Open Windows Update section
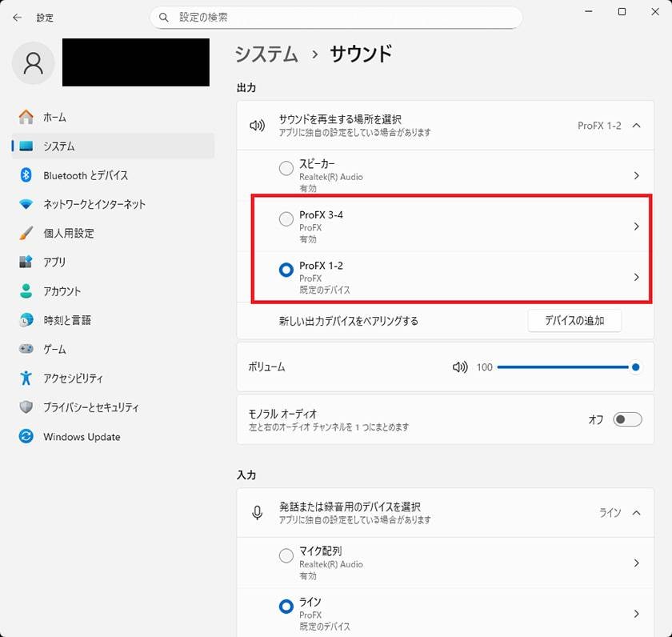This screenshot has height=637, width=672. [x=113, y=437]
